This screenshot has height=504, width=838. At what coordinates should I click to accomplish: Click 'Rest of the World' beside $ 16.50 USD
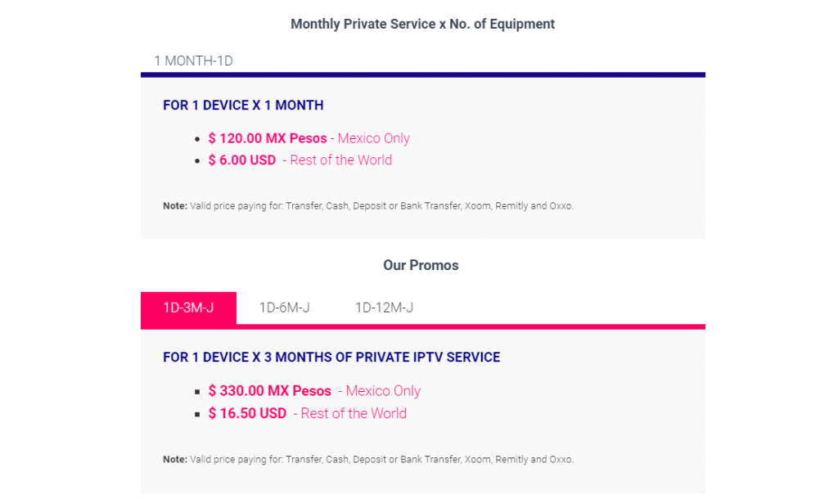click(354, 414)
